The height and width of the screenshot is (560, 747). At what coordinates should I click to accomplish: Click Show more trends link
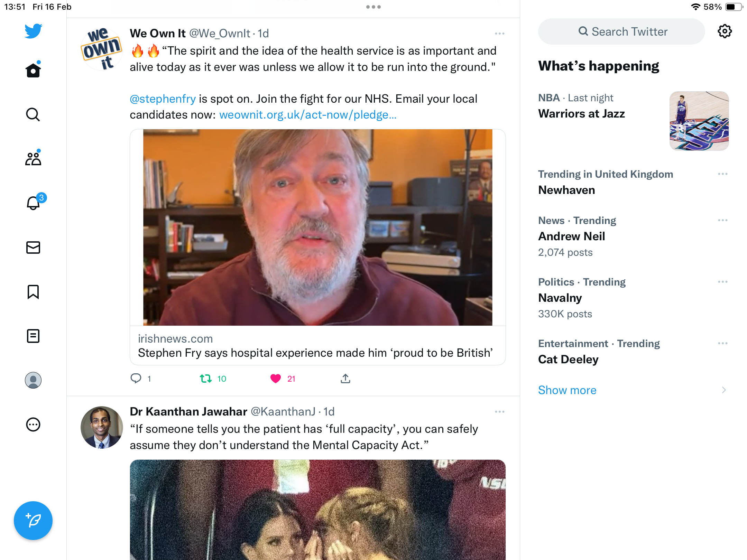tap(567, 390)
